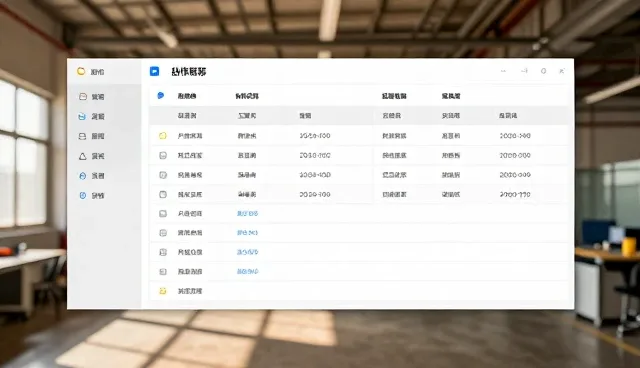Click the label next to the yellow sidebar logo

[97, 72]
